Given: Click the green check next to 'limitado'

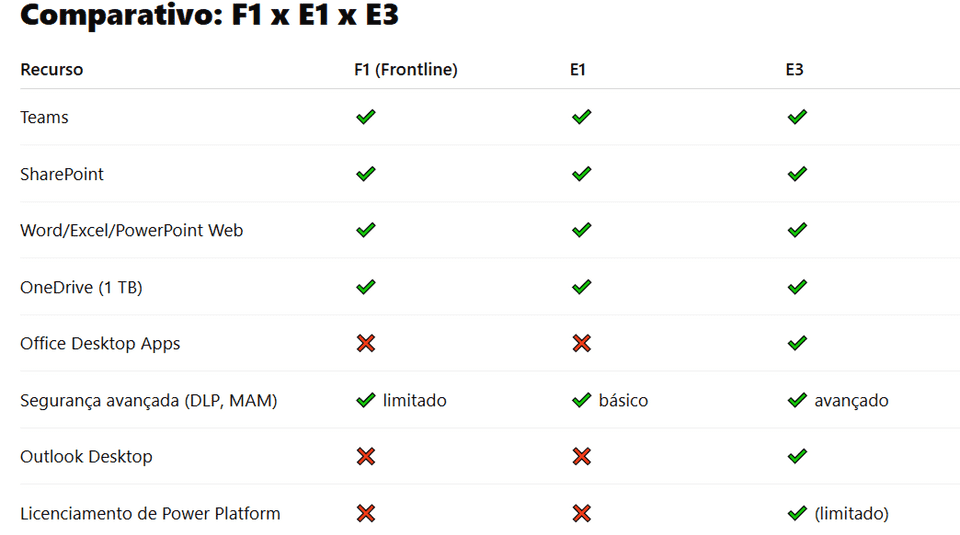Looking at the screenshot, I should tap(366, 400).
